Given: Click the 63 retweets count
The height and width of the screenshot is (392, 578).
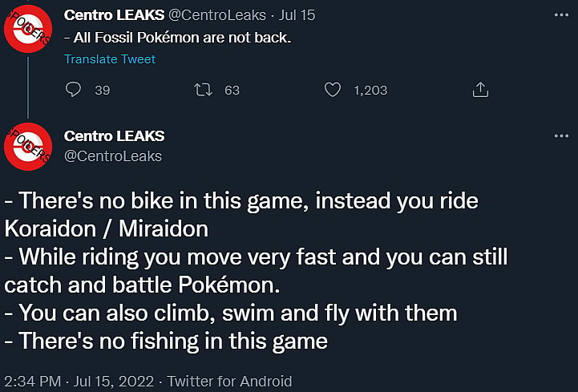Looking at the screenshot, I should point(232,90).
